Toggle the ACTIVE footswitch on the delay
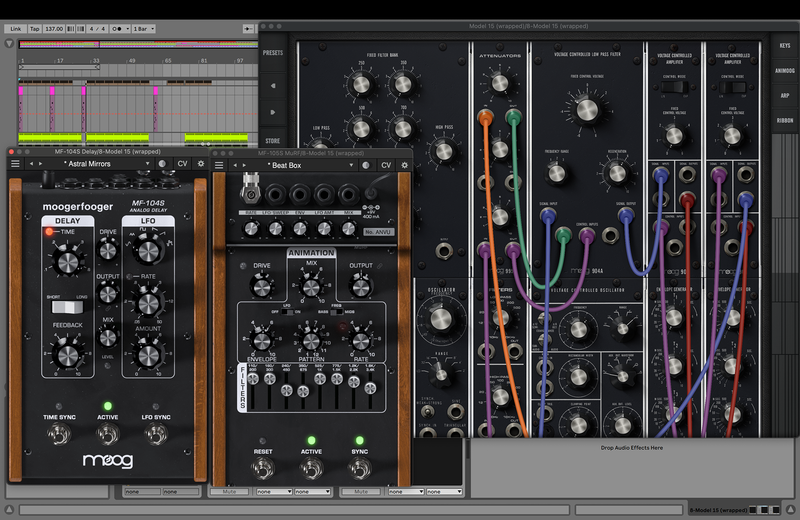 point(106,434)
